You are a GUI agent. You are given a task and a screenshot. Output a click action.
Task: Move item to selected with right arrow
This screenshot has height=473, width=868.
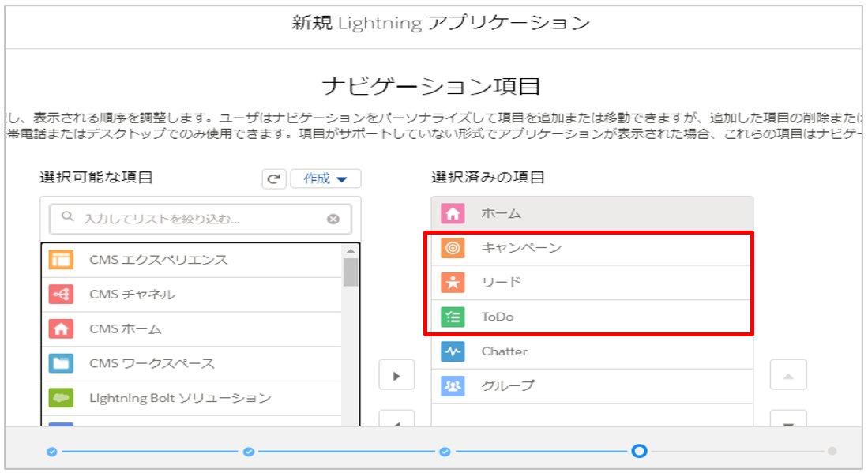[x=396, y=375]
